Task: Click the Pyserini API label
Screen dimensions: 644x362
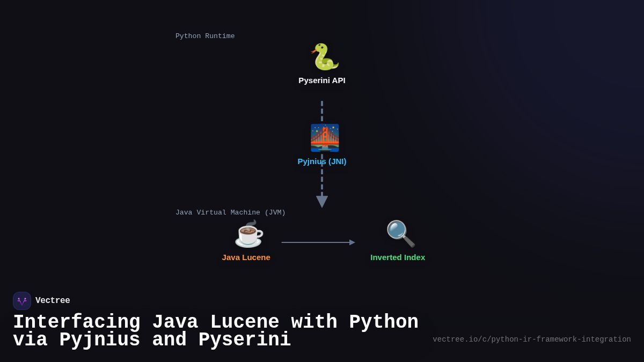Action: tap(322, 80)
